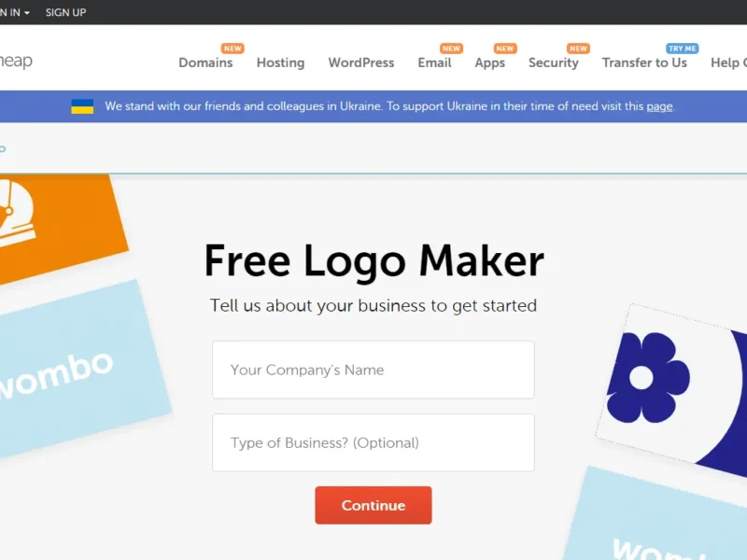Viewport: 747px width, 560px height.
Task: Click the Ukraine flag icon in banner
Action: tap(82, 106)
